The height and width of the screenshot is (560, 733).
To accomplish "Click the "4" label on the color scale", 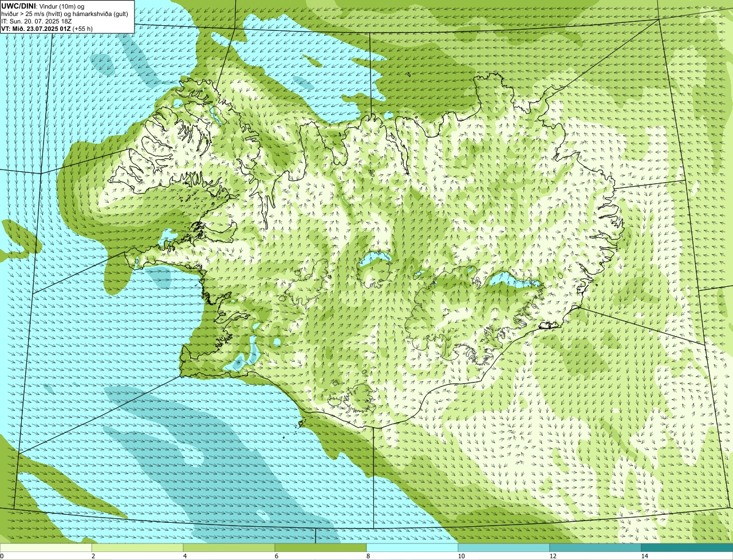I will click(184, 556).
